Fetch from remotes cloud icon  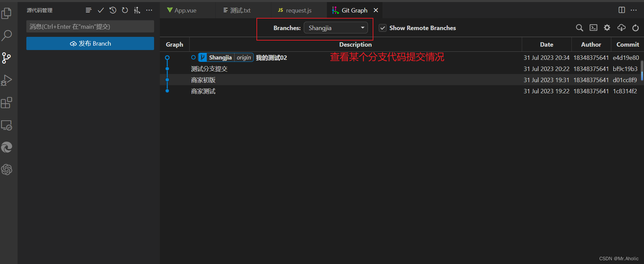621,28
